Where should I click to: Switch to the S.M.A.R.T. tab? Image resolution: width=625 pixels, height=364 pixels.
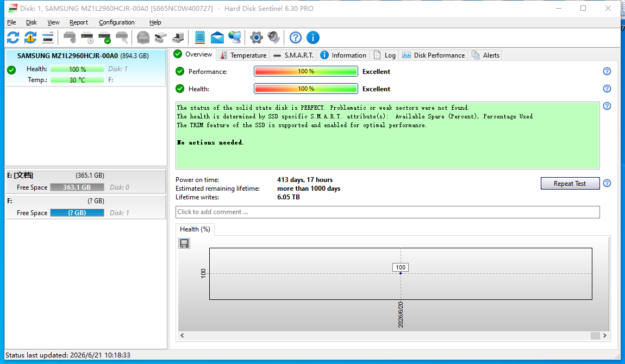tap(294, 55)
